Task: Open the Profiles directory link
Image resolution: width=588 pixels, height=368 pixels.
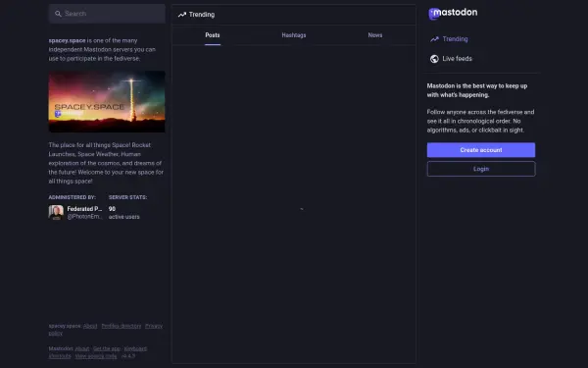Action: pyautogui.click(x=122, y=326)
